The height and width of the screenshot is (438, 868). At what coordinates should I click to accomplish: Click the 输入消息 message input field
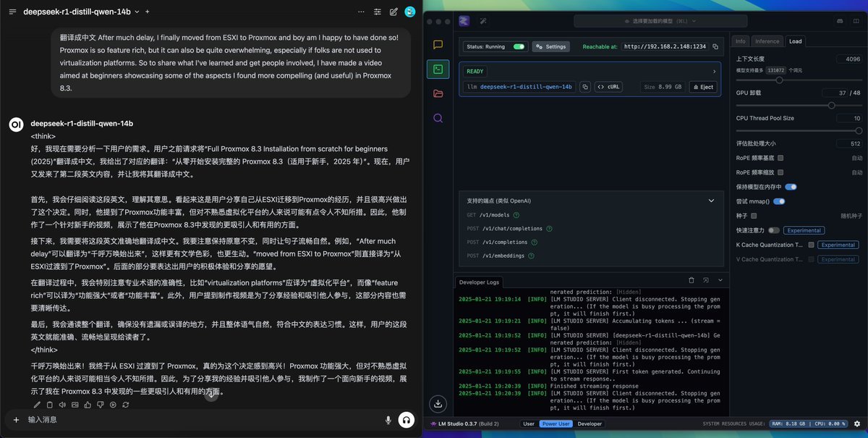click(195, 420)
